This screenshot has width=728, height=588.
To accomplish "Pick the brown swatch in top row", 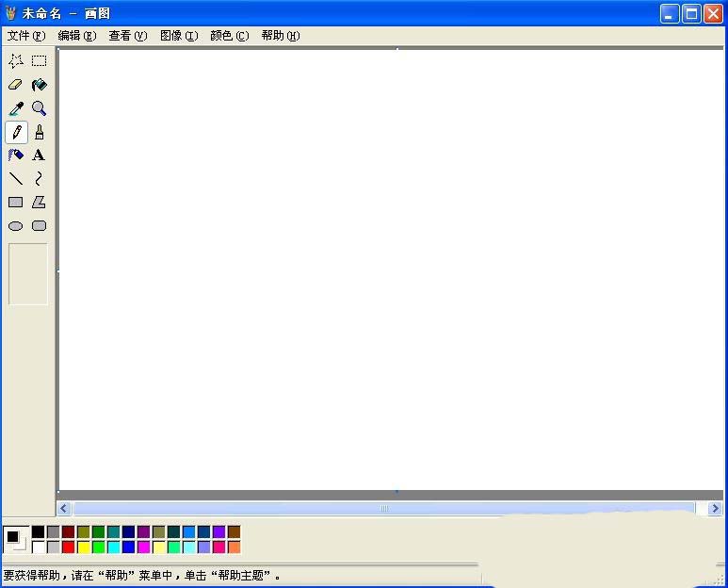I will (234, 532).
